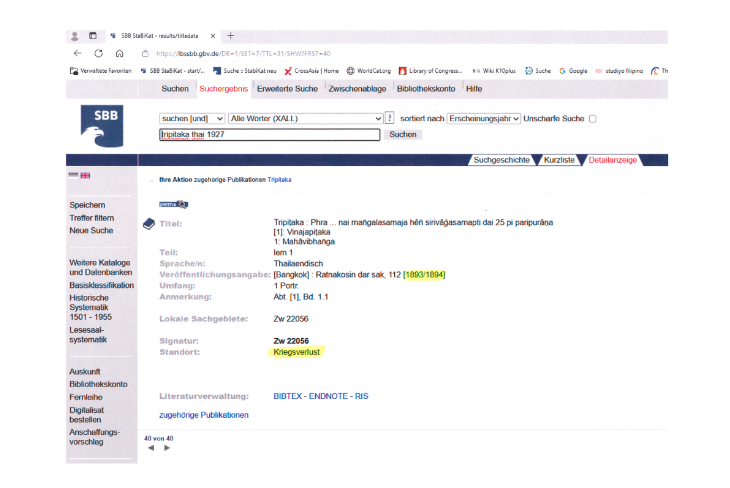Viewport: 730px width, 488px height.
Task: Click Fernleihe in sidebar
Action: coord(86,397)
